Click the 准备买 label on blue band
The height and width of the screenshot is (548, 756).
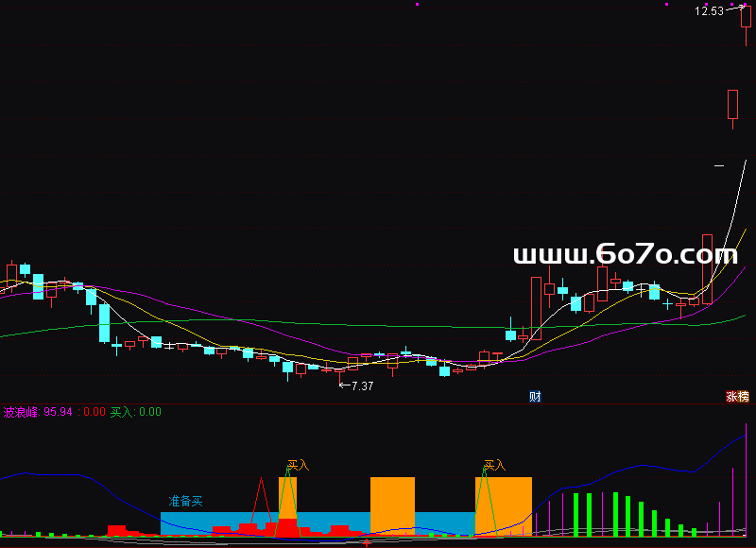pos(186,501)
